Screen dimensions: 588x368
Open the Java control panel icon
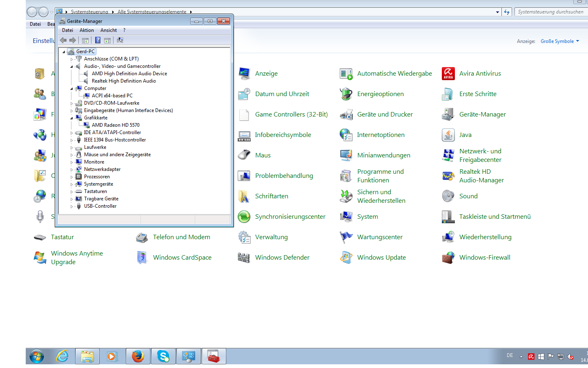click(448, 135)
